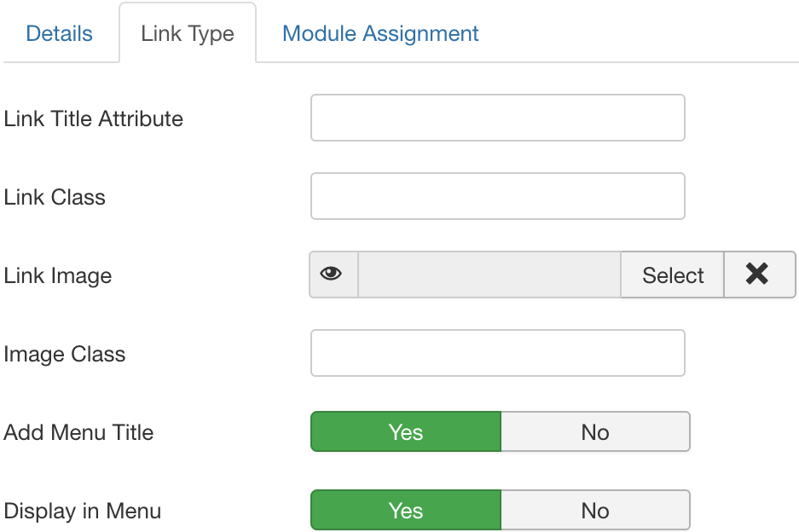
Task: Click the Link Image path field
Action: coord(489,275)
